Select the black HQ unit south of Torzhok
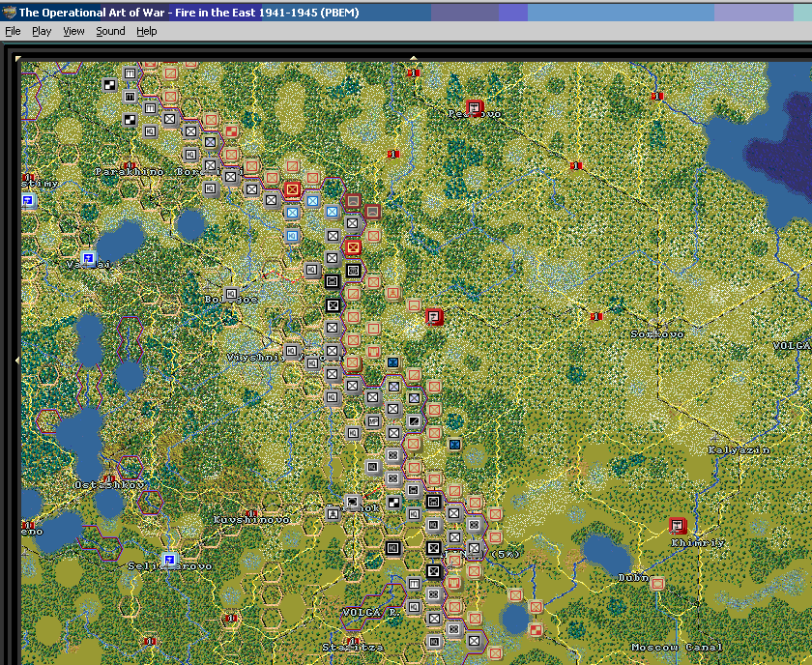812x665 pixels. click(x=393, y=548)
